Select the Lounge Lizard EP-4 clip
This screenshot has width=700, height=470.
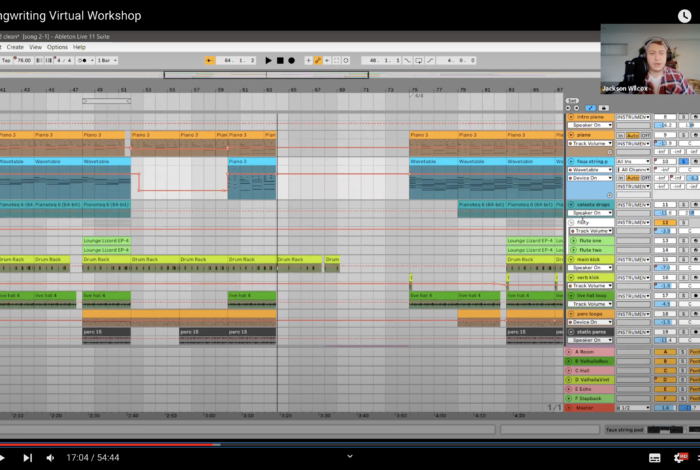pos(106,241)
